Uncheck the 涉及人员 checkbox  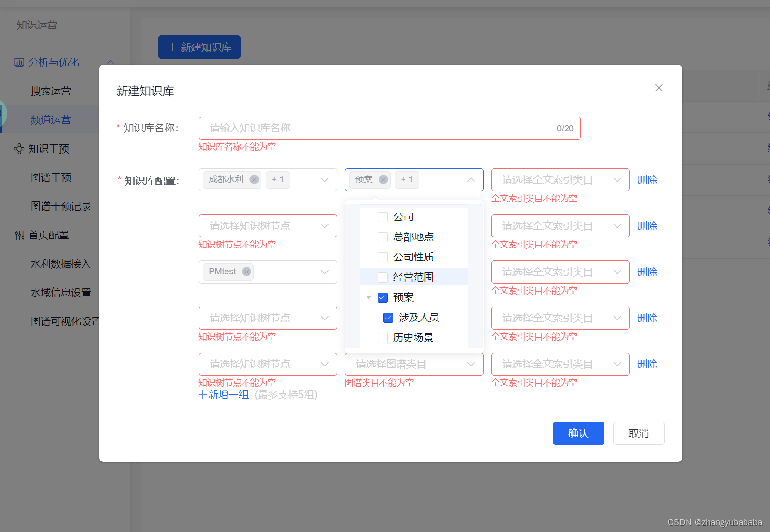click(x=388, y=318)
